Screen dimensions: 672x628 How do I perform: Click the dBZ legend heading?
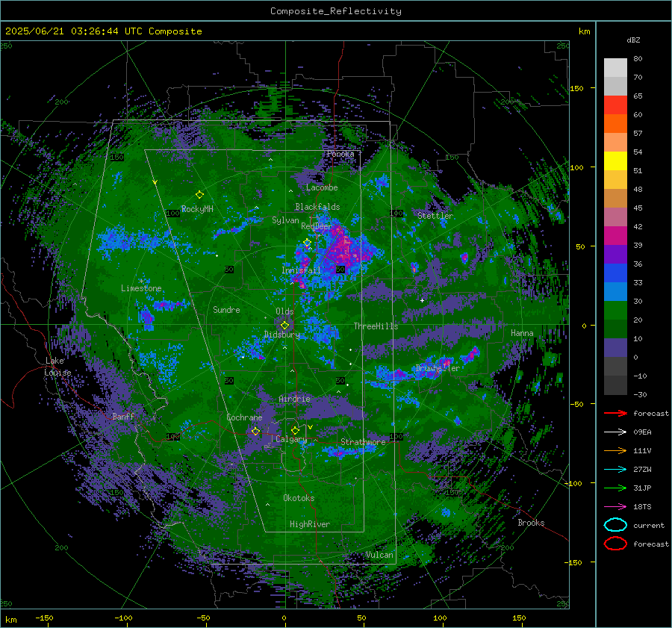(x=633, y=40)
